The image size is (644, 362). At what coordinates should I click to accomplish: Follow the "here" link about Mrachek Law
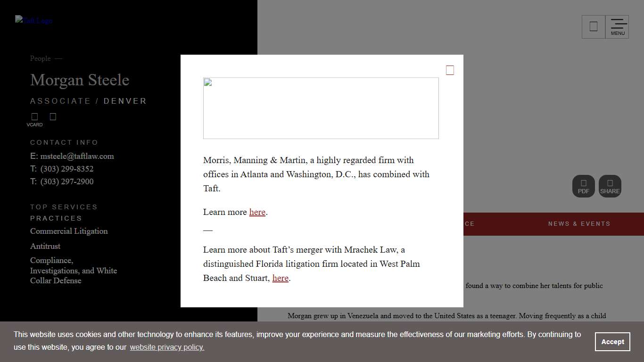280,278
